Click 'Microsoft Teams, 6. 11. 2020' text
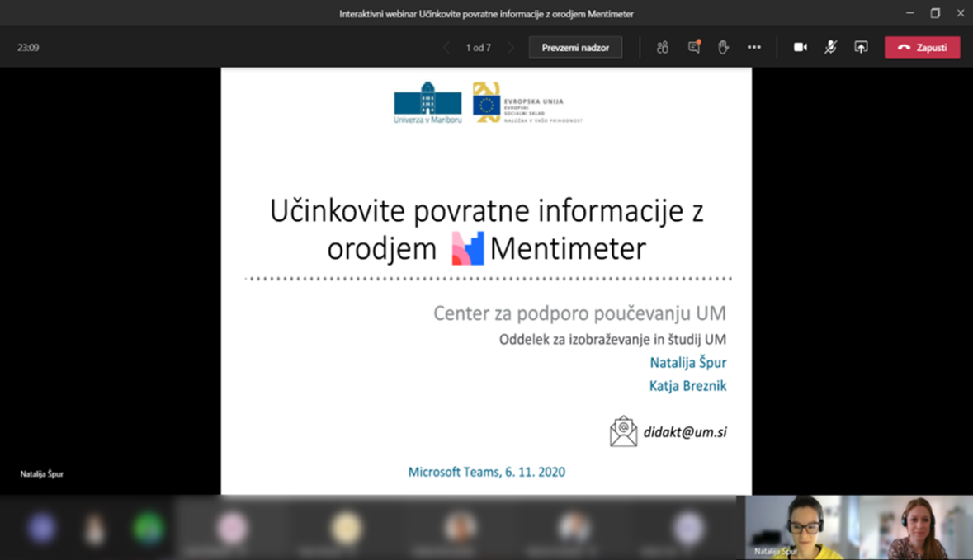This screenshot has width=973, height=560. pyautogui.click(x=487, y=472)
